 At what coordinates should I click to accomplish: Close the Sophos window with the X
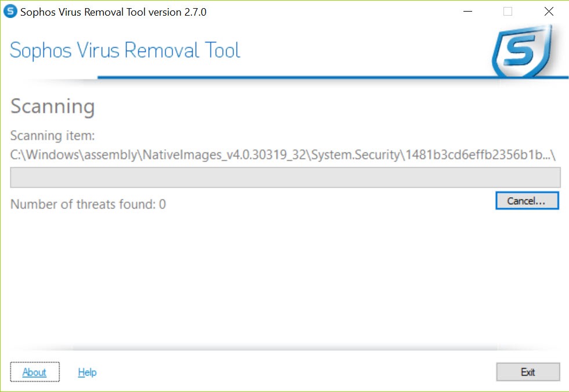tap(549, 12)
